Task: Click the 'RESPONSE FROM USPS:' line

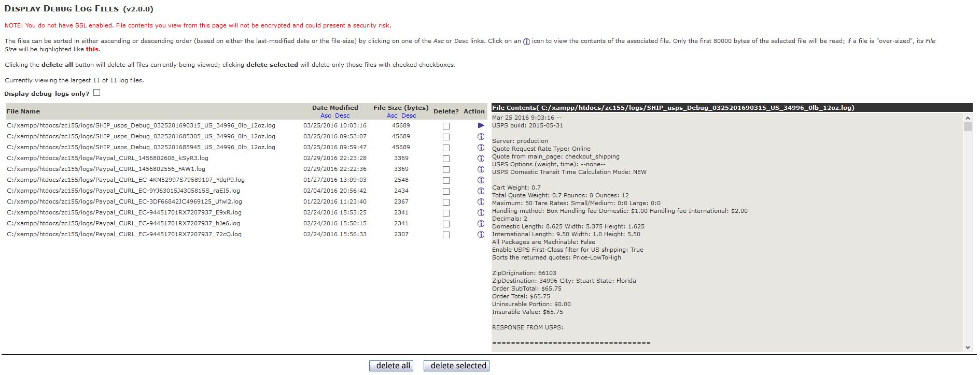Action: (x=527, y=327)
